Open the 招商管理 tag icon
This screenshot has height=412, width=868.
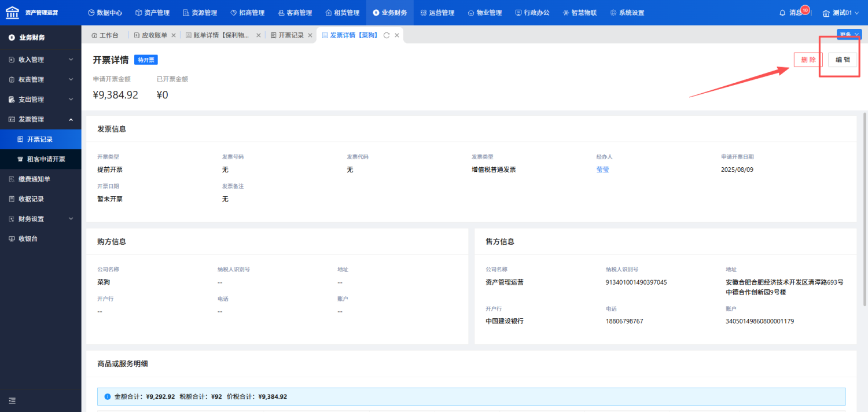point(233,13)
